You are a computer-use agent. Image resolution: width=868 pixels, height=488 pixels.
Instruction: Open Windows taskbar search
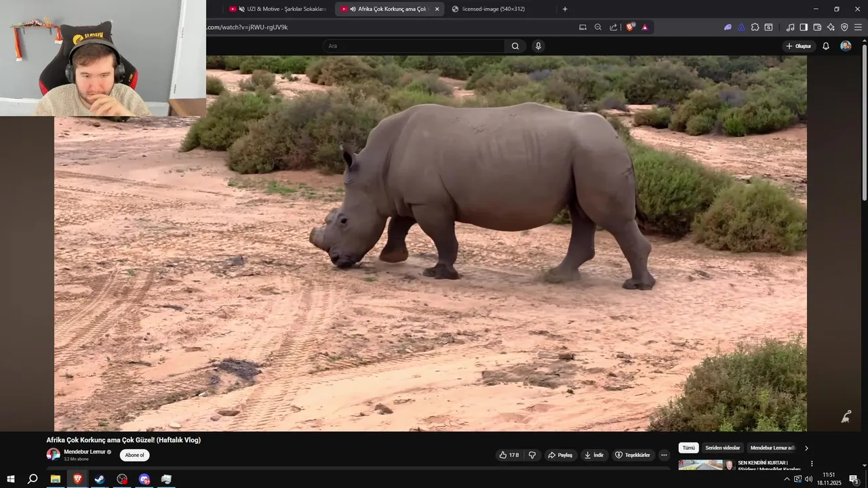[33, 479]
